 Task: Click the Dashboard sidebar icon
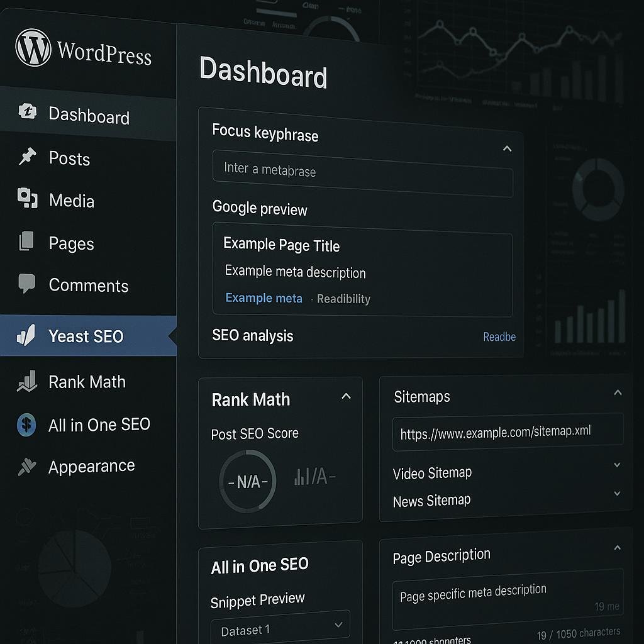point(28,111)
